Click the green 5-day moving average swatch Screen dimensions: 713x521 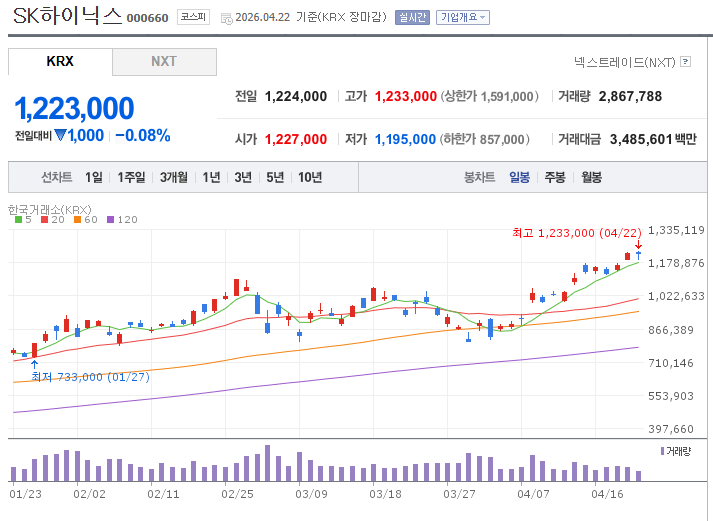point(17,219)
